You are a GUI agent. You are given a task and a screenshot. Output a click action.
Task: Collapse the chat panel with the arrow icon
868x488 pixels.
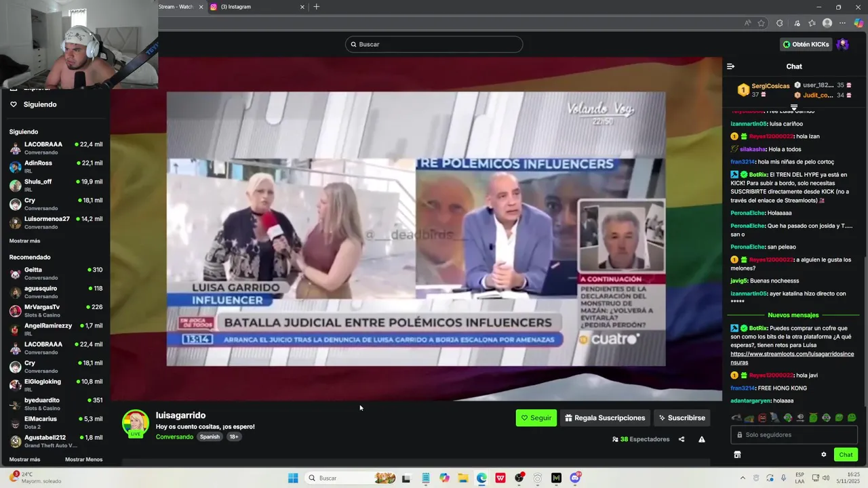tap(730, 66)
